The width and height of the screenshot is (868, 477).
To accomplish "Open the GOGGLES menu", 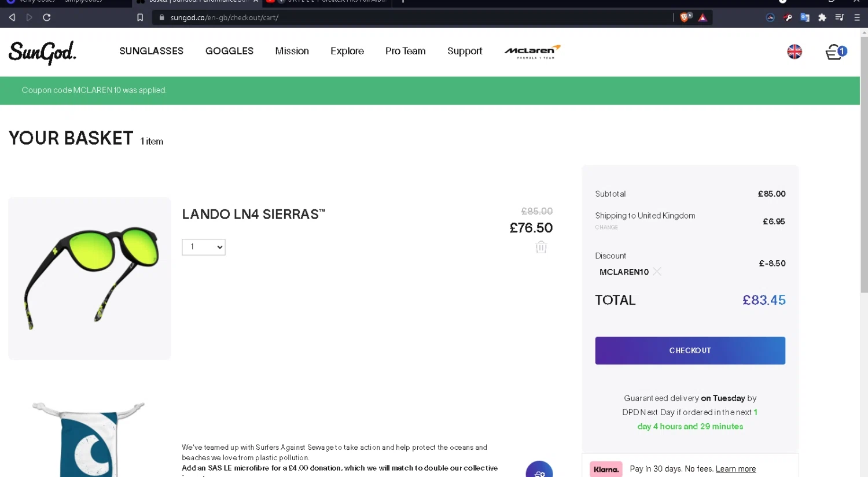I will 229,51.
